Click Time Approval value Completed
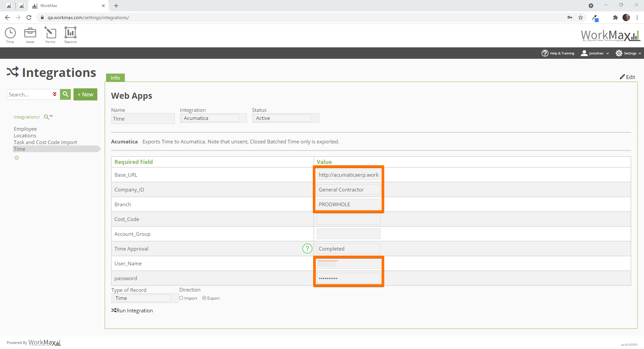Image resolution: width=644 pixels, height=349 pixels. click(348, 249)
